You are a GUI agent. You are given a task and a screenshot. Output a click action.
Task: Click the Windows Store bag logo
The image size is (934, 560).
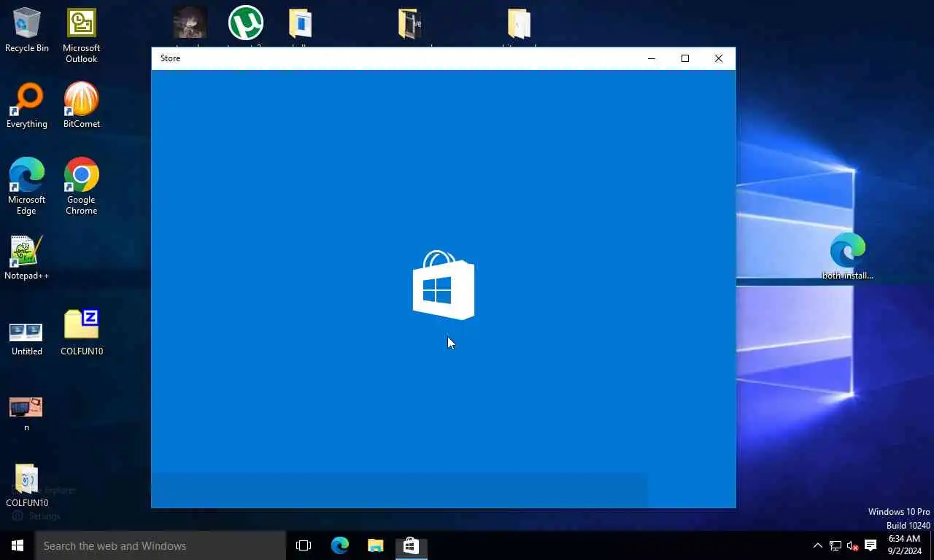(x=444, y=285)
